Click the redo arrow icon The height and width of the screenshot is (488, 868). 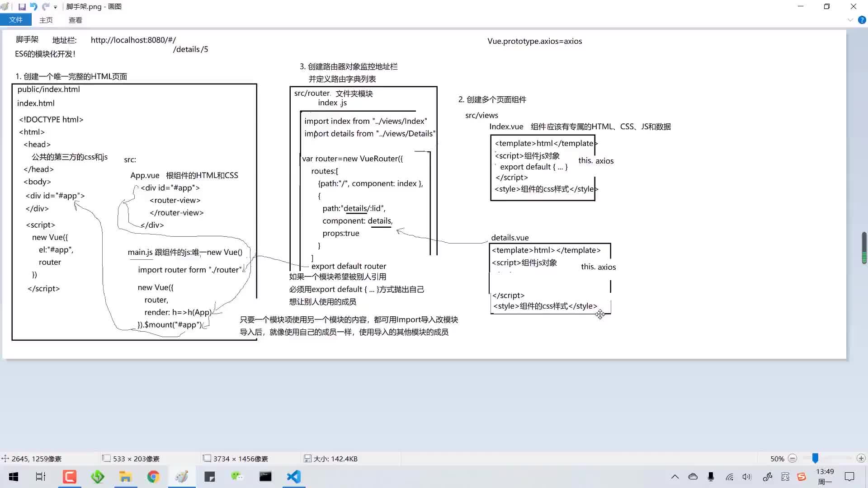click(47, 6)
